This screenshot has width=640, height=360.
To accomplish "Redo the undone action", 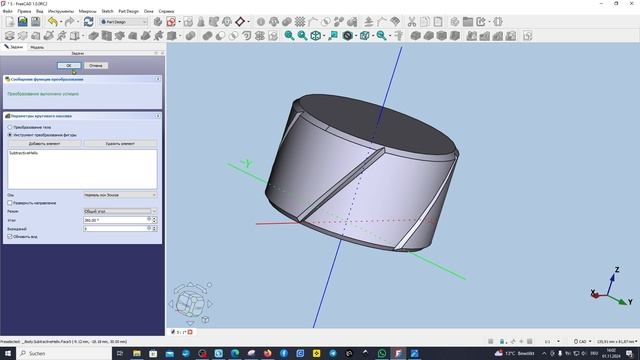I will pyautogui.click(x=69, y=22).
